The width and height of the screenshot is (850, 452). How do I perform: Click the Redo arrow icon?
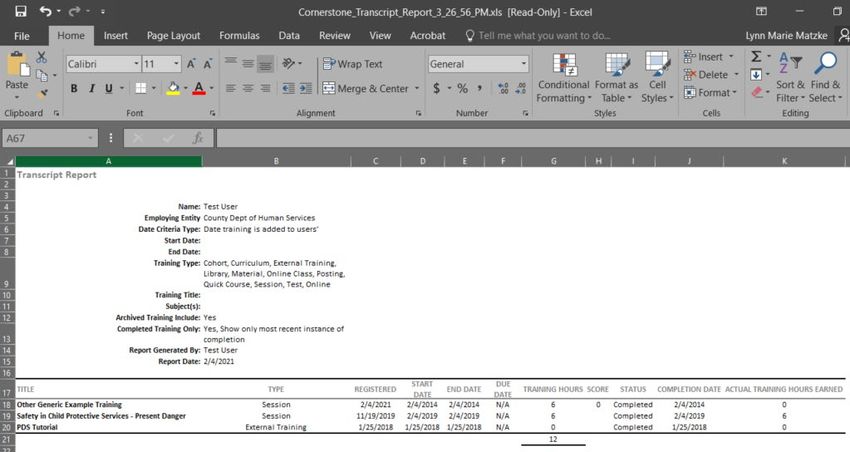coord(74,11)
